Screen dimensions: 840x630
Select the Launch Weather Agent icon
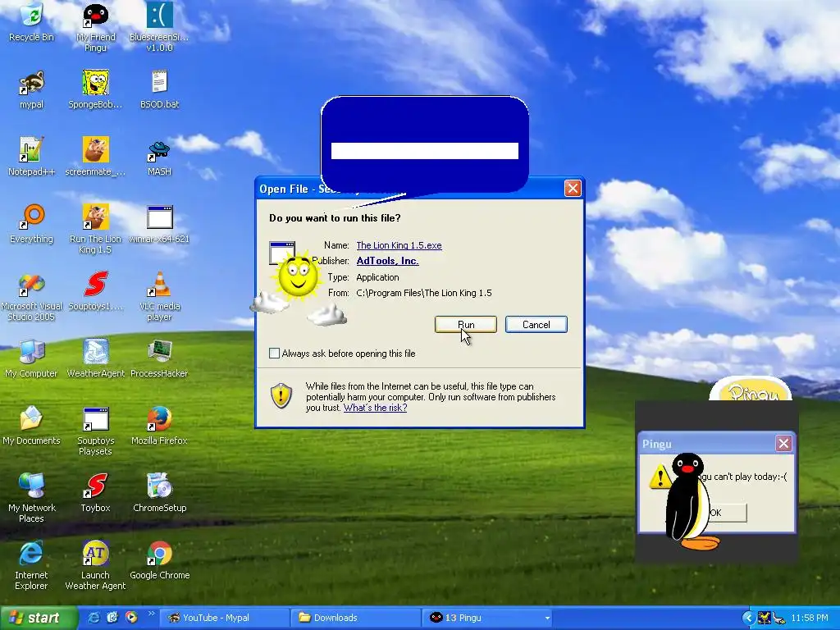tap(95, 565)
